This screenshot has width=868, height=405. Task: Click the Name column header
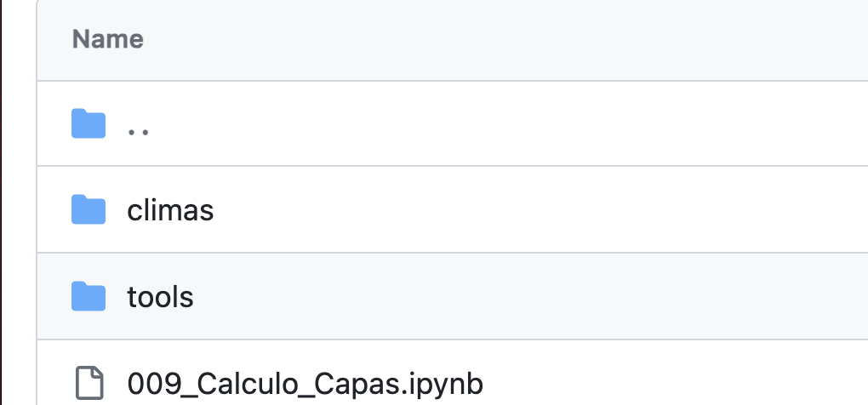pos(108,39)
